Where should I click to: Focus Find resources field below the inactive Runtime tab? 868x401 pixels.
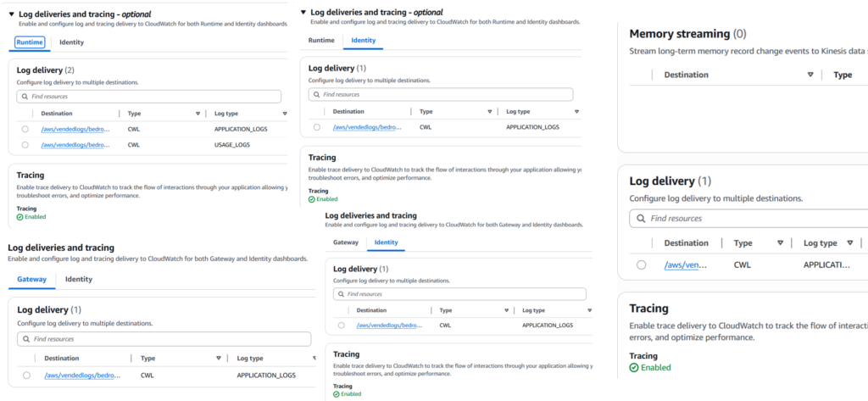[441, 94]
